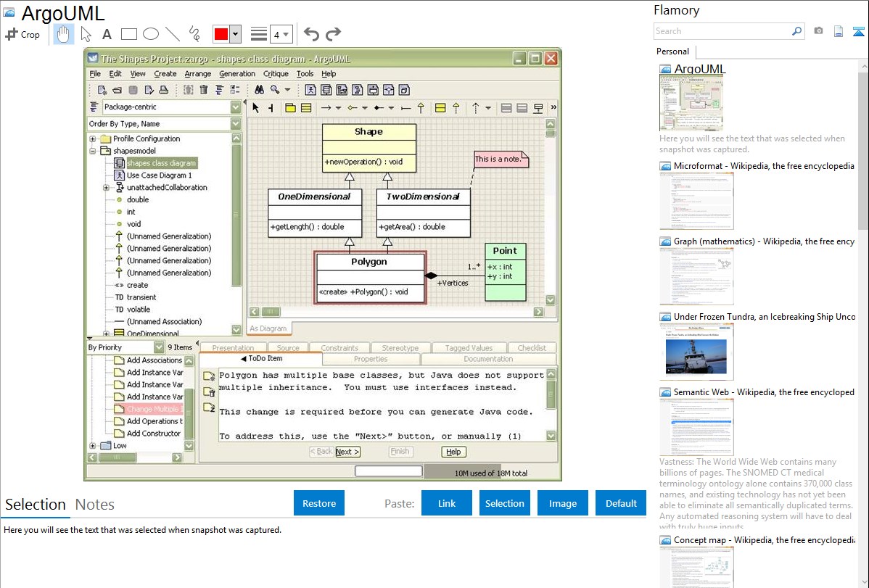
Task: Open the Personal tab
Action: tap(673, 51)
